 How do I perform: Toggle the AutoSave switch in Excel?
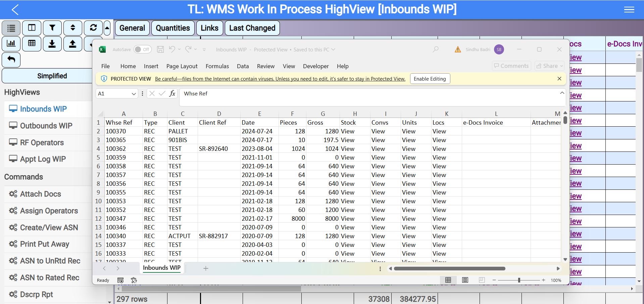click(142, 49)
